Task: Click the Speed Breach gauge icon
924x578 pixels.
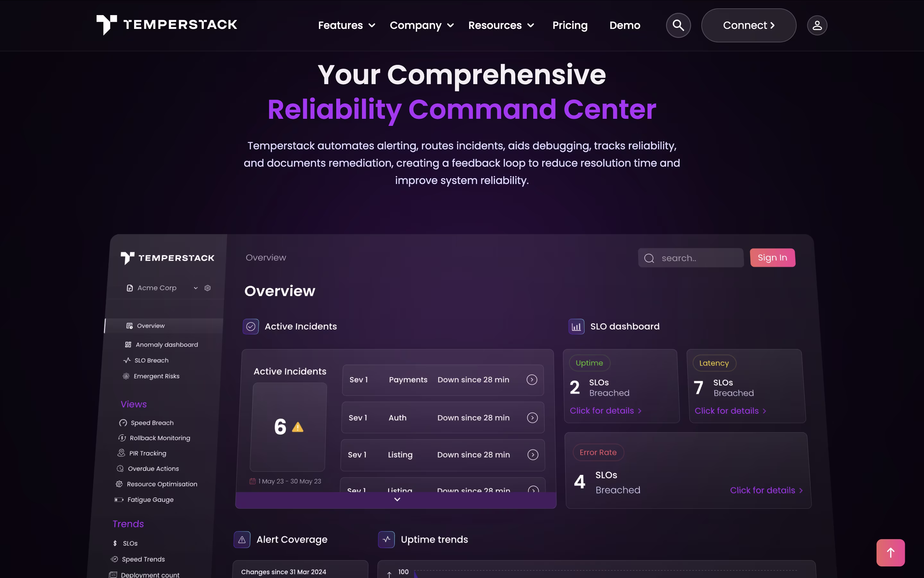Action: tap(123, 423)
